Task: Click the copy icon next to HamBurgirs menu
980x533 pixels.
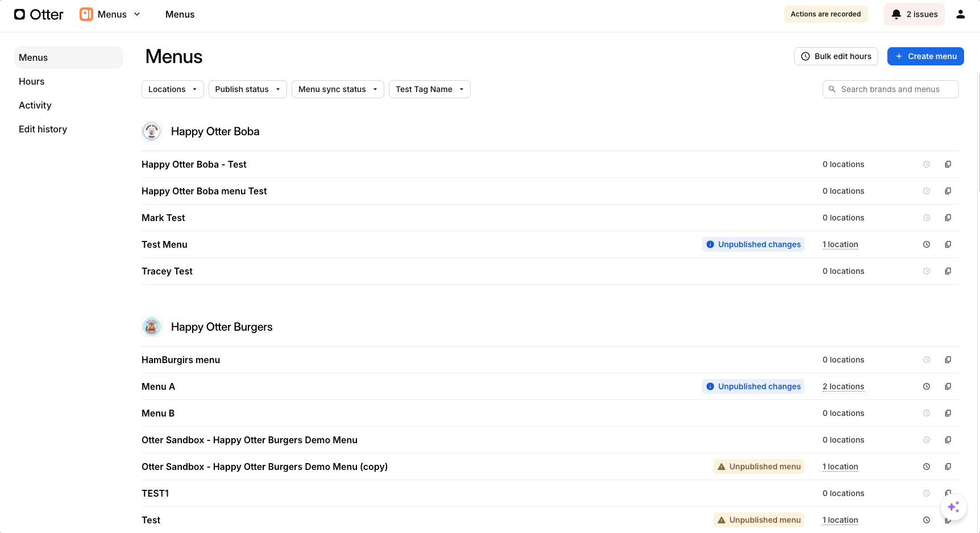Action: (948, 360)
